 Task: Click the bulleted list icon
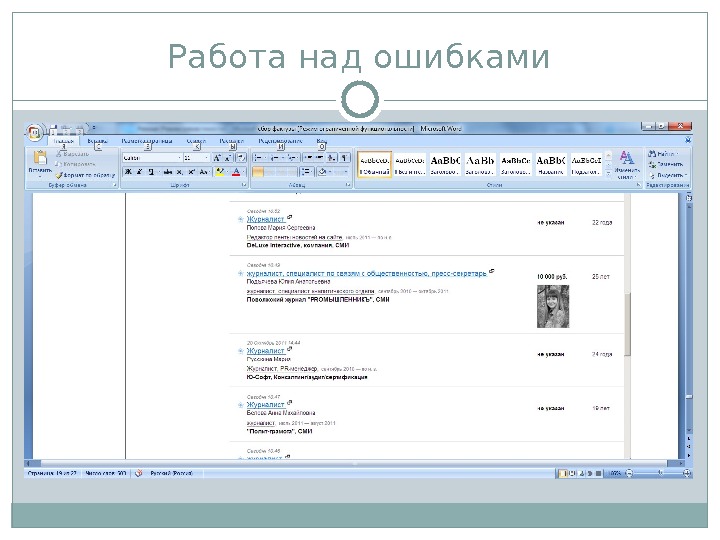click(x=259, y=158)
